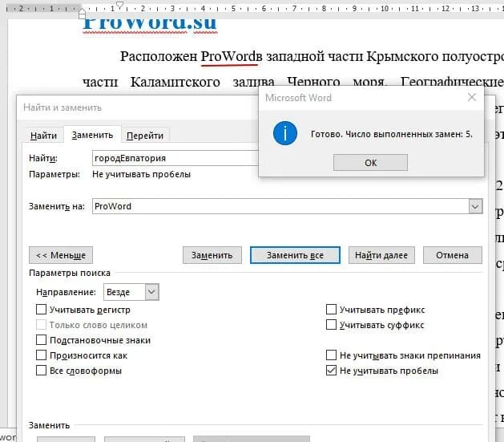
Task: Click the Заменить button
Action: 212,255
